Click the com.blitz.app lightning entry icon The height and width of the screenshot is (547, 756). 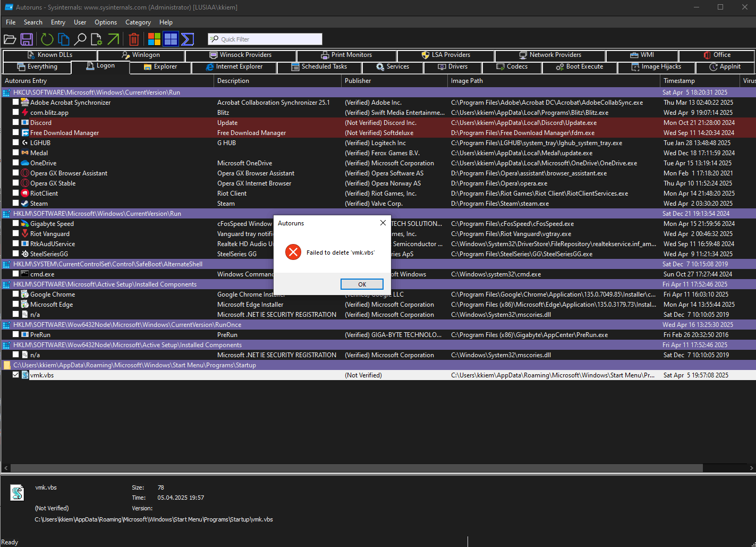click(24, 113)
